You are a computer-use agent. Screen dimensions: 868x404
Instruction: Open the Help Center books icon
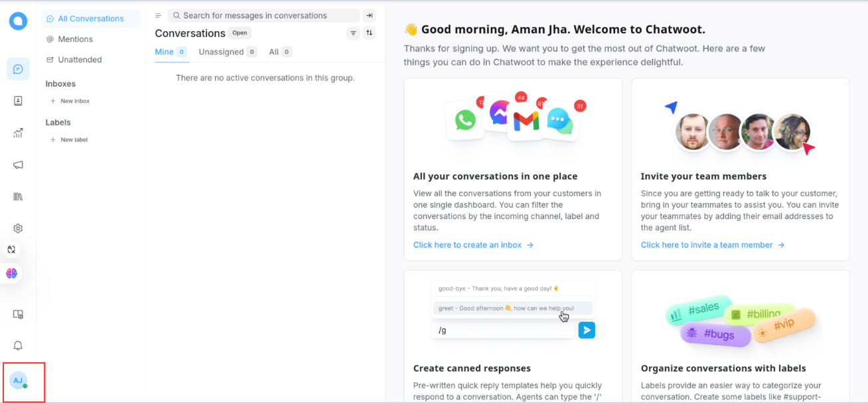17,196
